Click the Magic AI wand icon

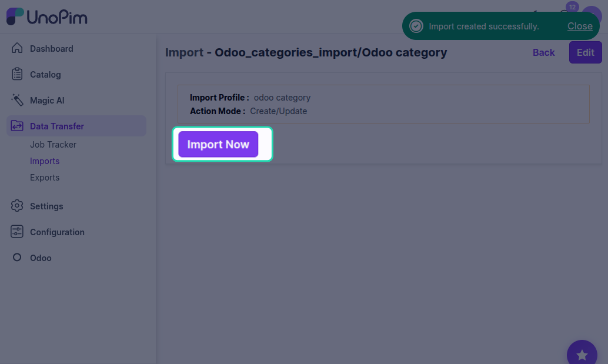pyautogui.click(x=17, y=100)
